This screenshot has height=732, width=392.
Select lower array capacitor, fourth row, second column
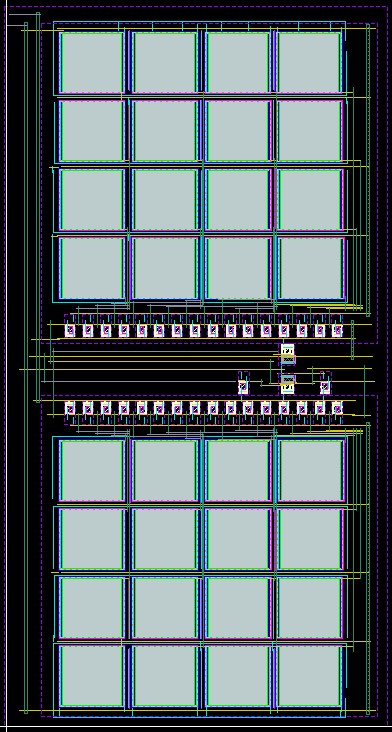[164, 676]
